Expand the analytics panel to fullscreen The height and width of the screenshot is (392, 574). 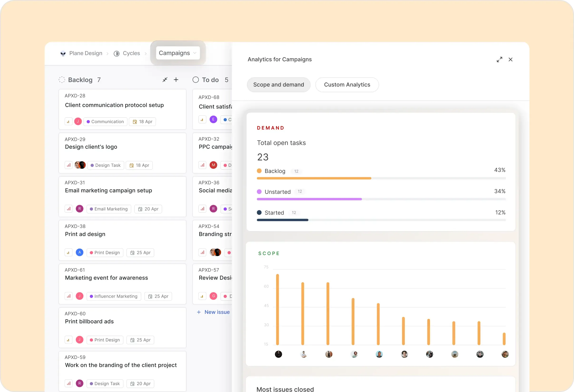click(499, 59)
